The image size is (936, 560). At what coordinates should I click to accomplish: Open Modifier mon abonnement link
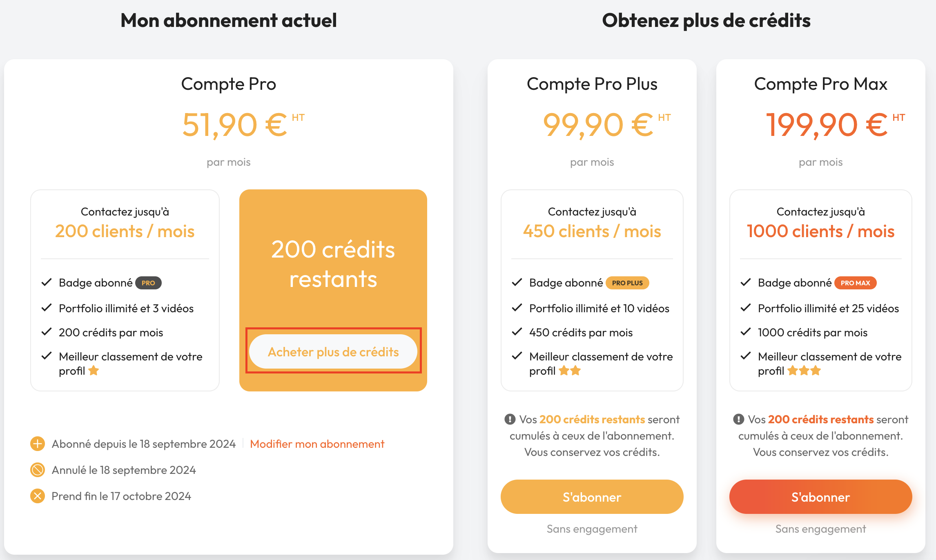(x=317, y=444)
